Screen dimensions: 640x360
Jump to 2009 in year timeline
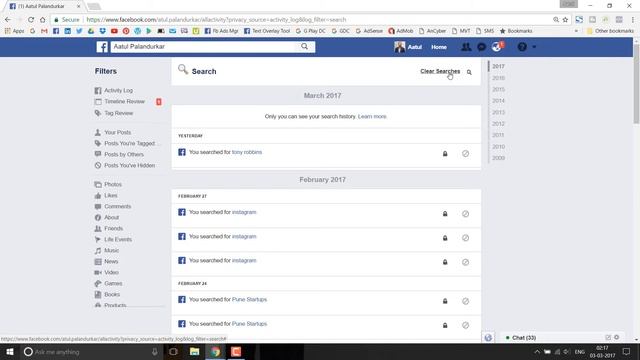point(498,158)
